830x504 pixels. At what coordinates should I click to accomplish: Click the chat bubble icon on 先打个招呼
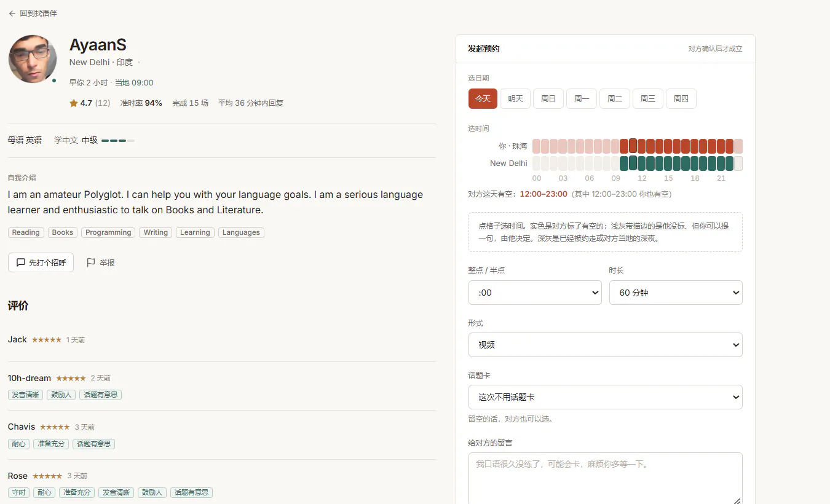tap(21, 262)
